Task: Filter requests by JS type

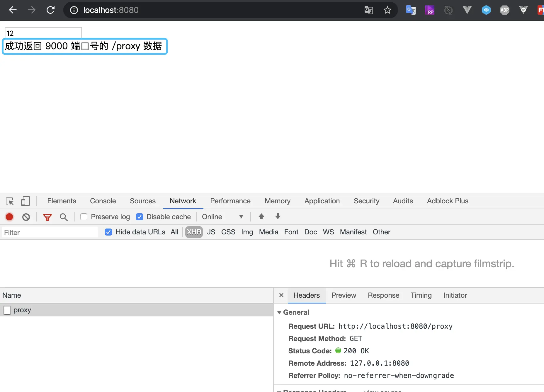Action: click(211, 232)
